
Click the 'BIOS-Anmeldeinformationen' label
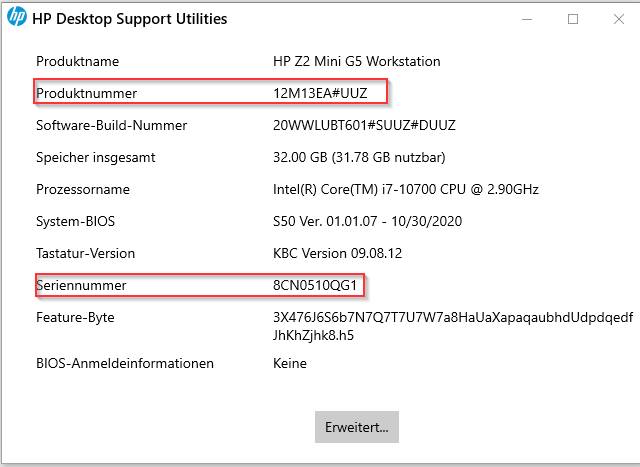125,363
